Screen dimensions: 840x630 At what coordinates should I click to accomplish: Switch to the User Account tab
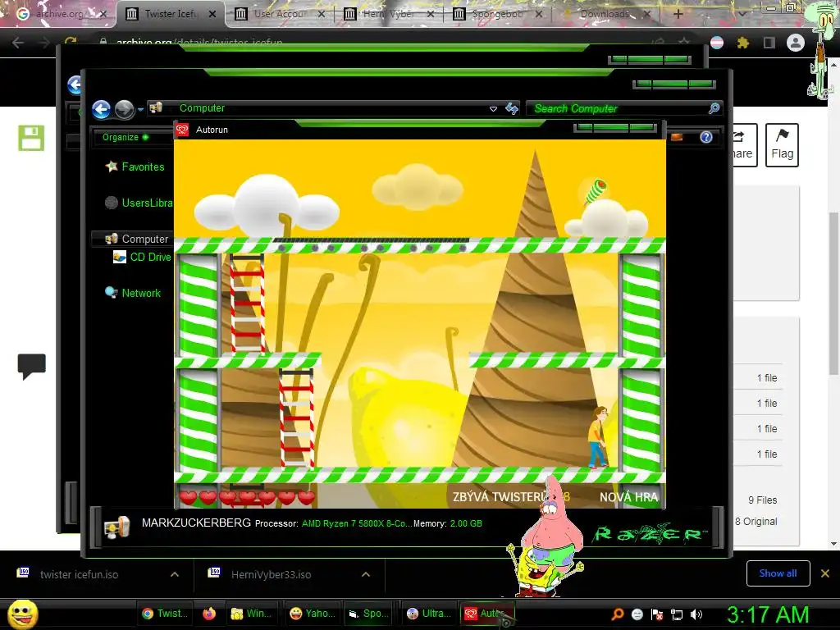(x=281, y=14)
